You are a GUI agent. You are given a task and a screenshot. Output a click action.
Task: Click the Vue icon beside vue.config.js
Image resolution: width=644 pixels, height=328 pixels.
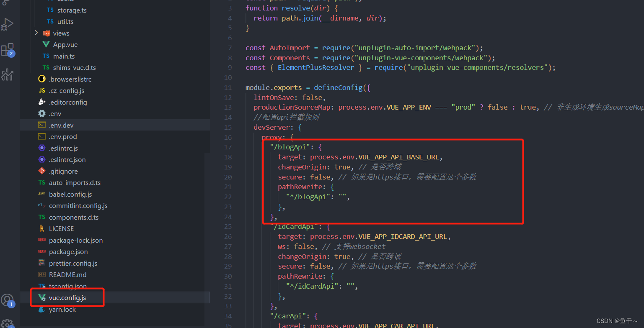click(42, 298)
